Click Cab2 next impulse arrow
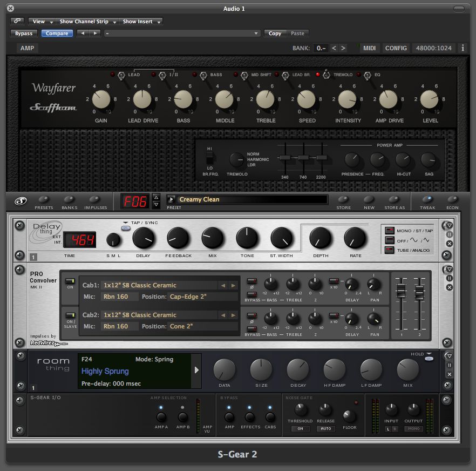 tap(233, 315)
